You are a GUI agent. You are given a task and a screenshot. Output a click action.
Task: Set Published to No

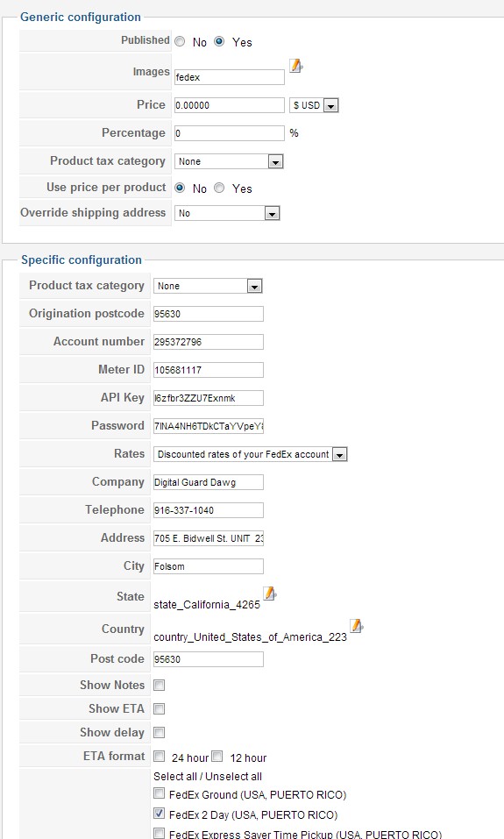181,42
